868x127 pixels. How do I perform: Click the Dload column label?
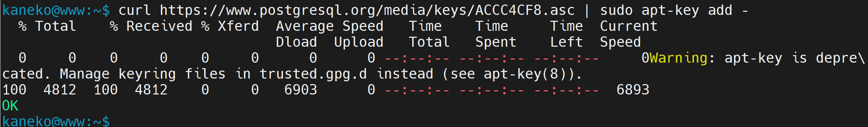[x=297, y=42]
